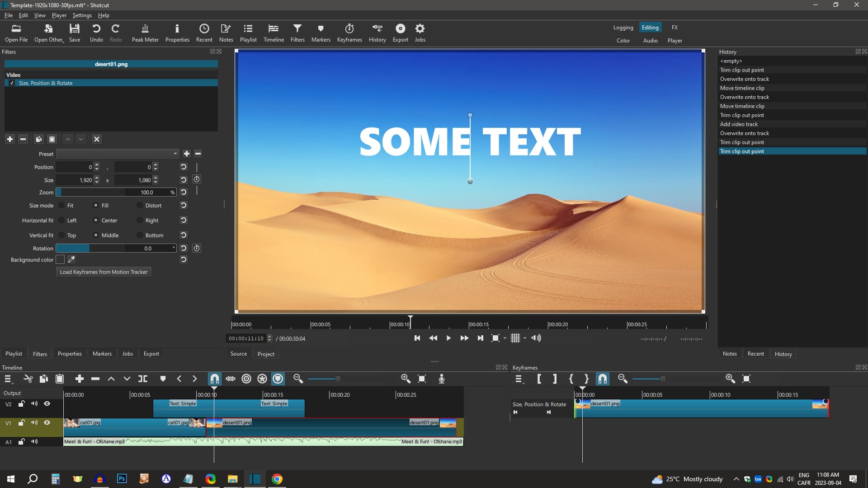Open the Preset dropdown
This screenshot has width=868, height=488.
[118, 154]
